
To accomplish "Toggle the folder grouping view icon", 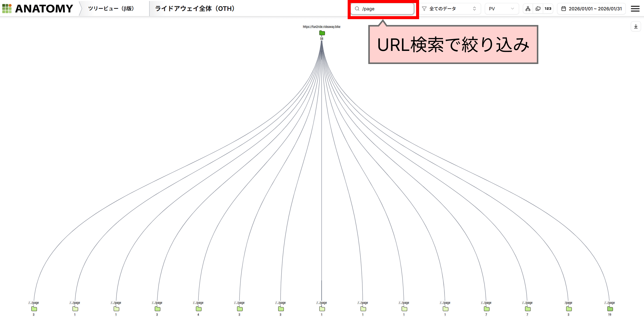I will pyautogui.click(x=538, y=9).
